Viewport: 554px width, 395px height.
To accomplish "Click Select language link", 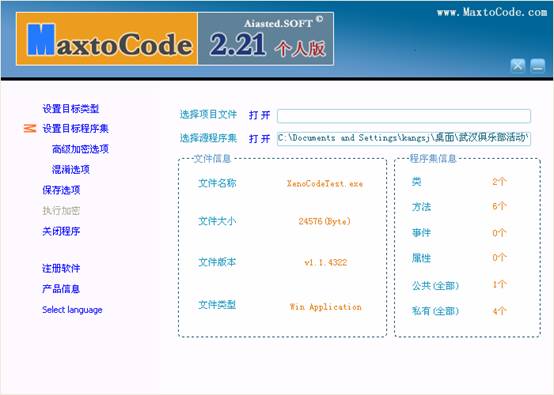I will click(x=72, y=310).
